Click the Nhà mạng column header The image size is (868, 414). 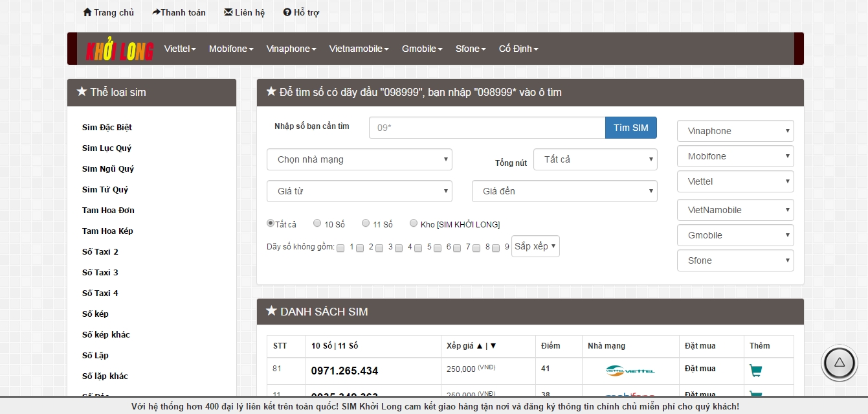(606, 346)
